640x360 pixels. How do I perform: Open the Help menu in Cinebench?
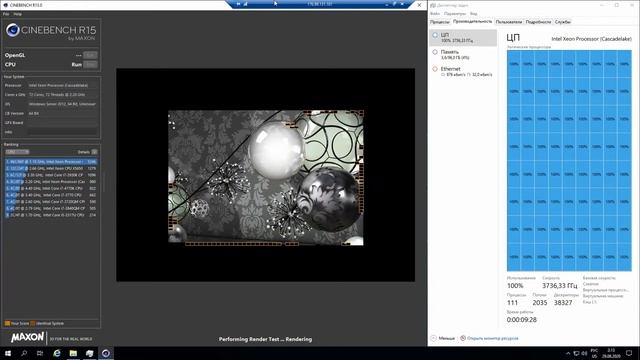pos(18,14)
